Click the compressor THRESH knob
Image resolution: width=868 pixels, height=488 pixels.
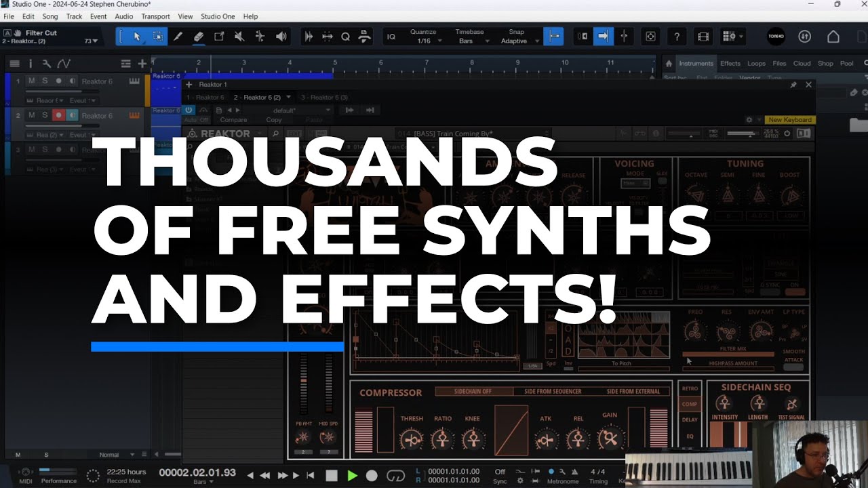[412, 440]
